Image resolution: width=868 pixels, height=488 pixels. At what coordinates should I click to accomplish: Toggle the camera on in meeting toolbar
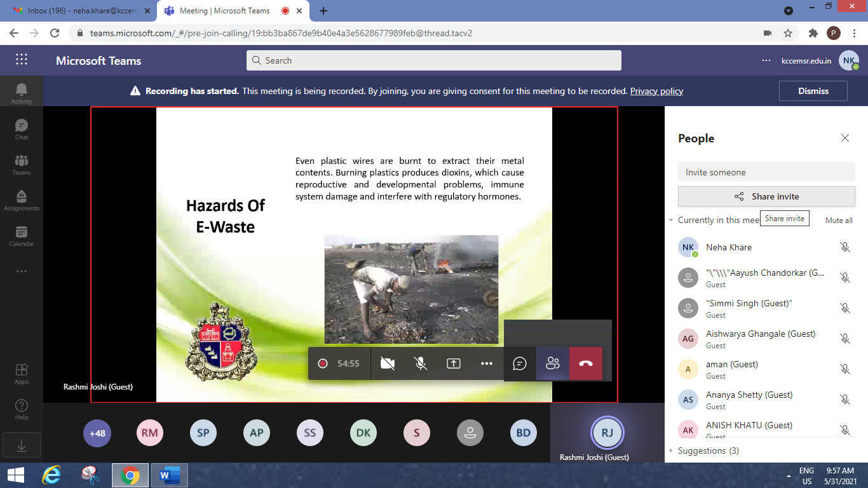[387, 363]
